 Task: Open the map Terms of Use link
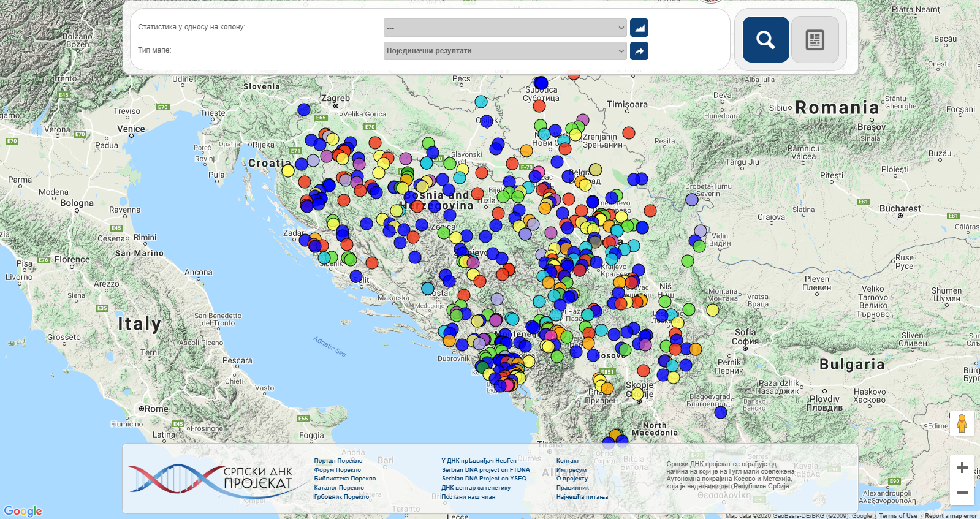tap(898, 515)
